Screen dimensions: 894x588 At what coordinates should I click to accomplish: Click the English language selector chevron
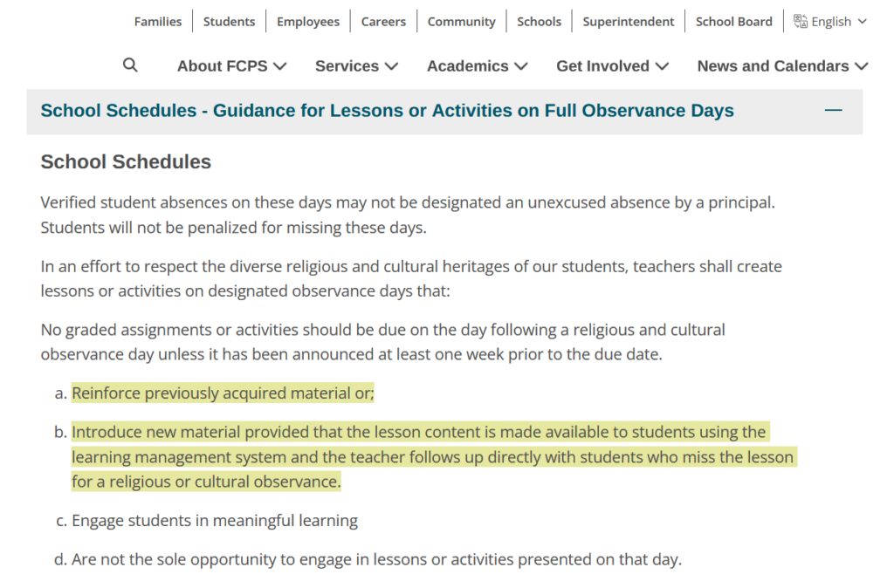(x=862, y=21)
